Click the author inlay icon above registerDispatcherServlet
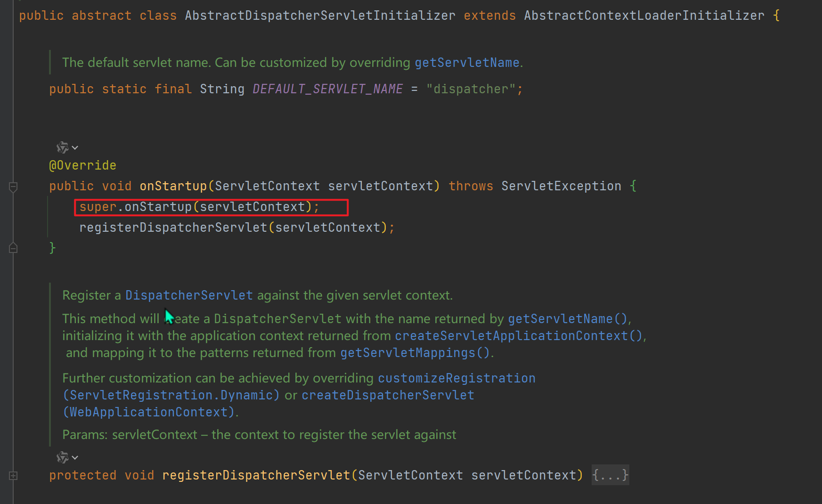The width and height of the screenshot is (822, 504). [x=62, y=457]
